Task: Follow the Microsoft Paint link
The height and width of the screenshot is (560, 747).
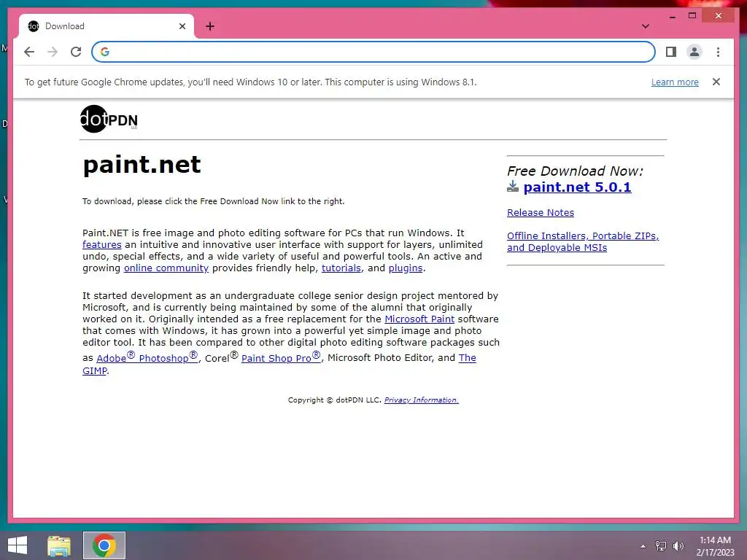Action: [x=419, y=319]
